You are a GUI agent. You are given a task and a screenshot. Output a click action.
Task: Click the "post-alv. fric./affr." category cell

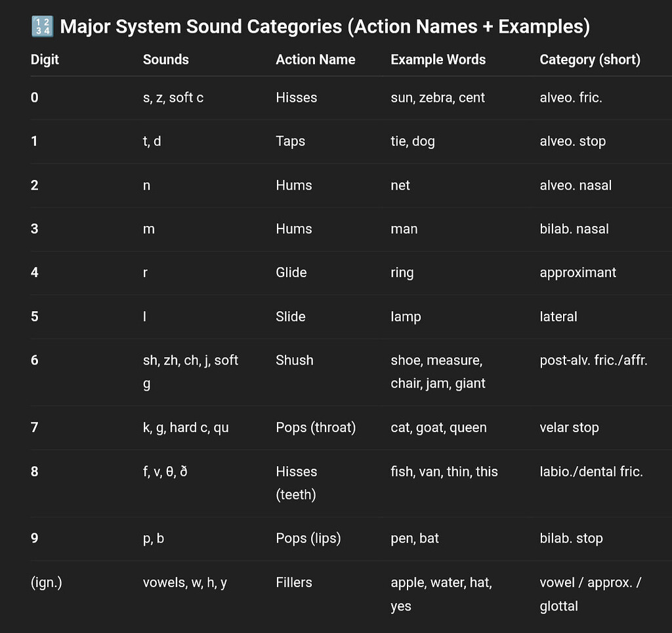593,360
